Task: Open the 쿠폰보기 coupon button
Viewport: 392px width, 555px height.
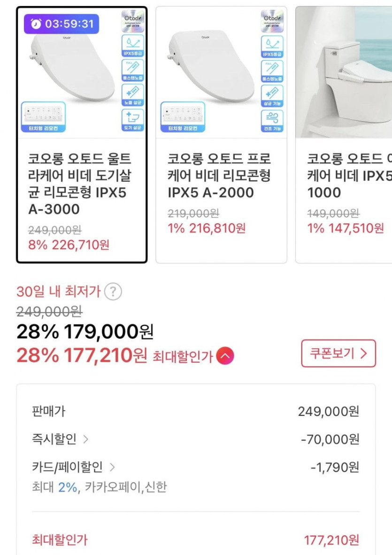Action: [338, 353]
